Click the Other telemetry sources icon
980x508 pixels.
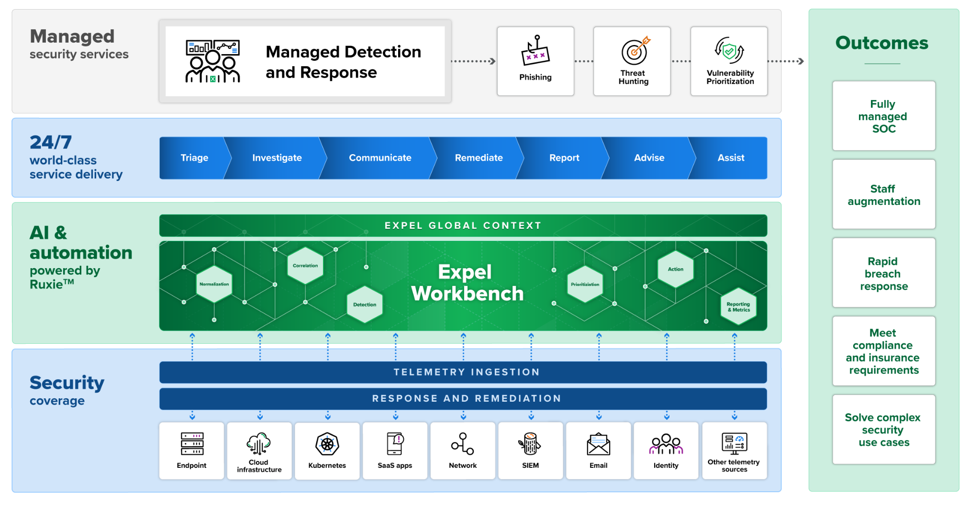click(x=734, y=443)
